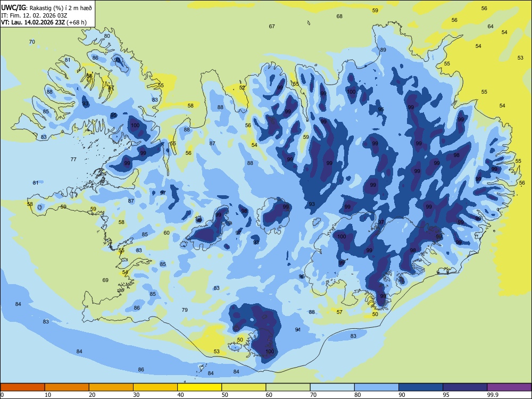
Task: Click the map humidity value '79'
Action: pos(185,310)
